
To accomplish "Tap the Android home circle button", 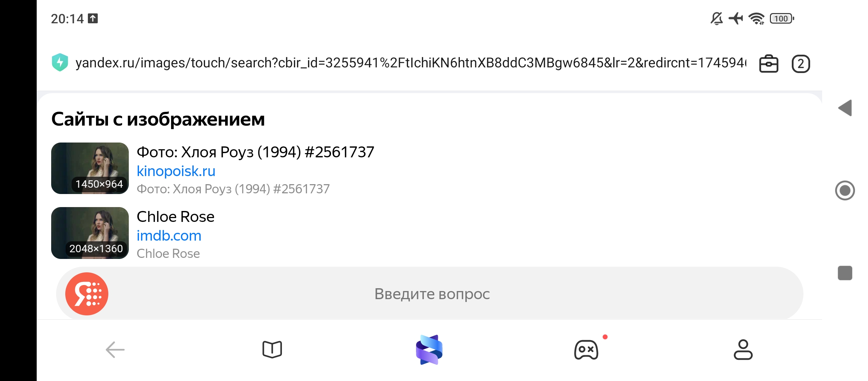I will coord(845,190).
